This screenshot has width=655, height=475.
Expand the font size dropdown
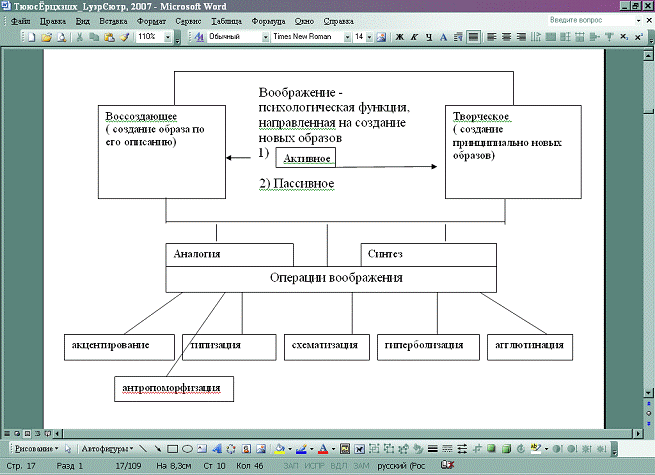point(369,37)
